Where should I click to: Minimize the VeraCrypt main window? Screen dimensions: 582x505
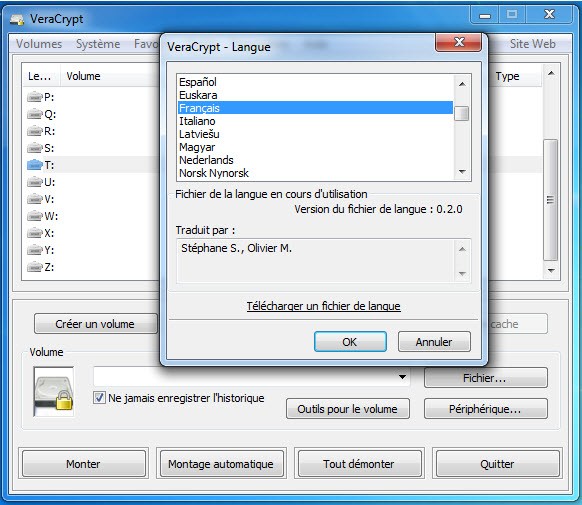(x=484, y=15)
